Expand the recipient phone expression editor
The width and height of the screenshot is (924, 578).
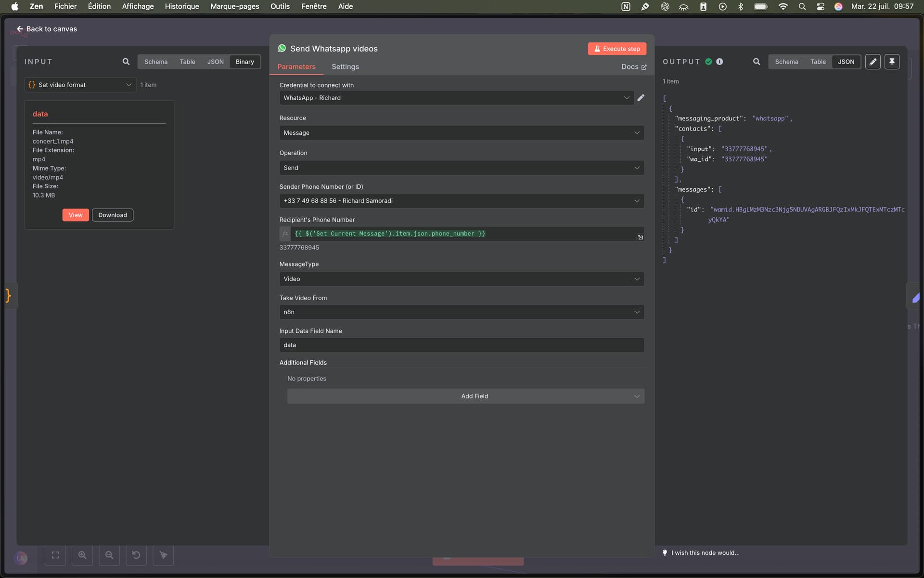[641, 237]
